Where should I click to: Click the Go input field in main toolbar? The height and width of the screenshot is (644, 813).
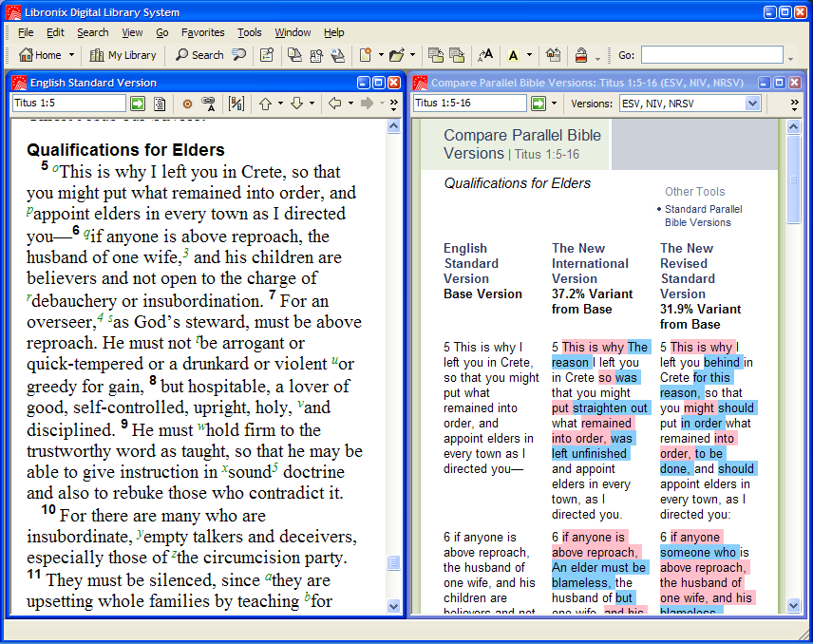coord(712,55)
